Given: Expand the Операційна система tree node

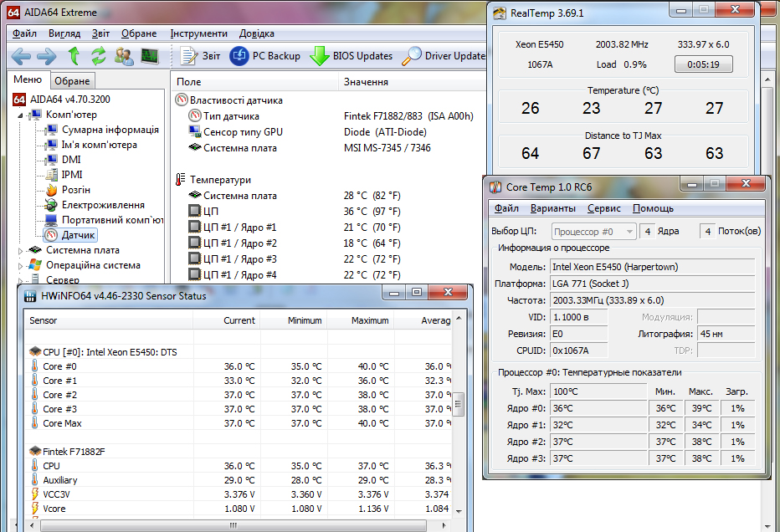Looking at the screenshot, I should pyautogui.click(x=20, y=266).
